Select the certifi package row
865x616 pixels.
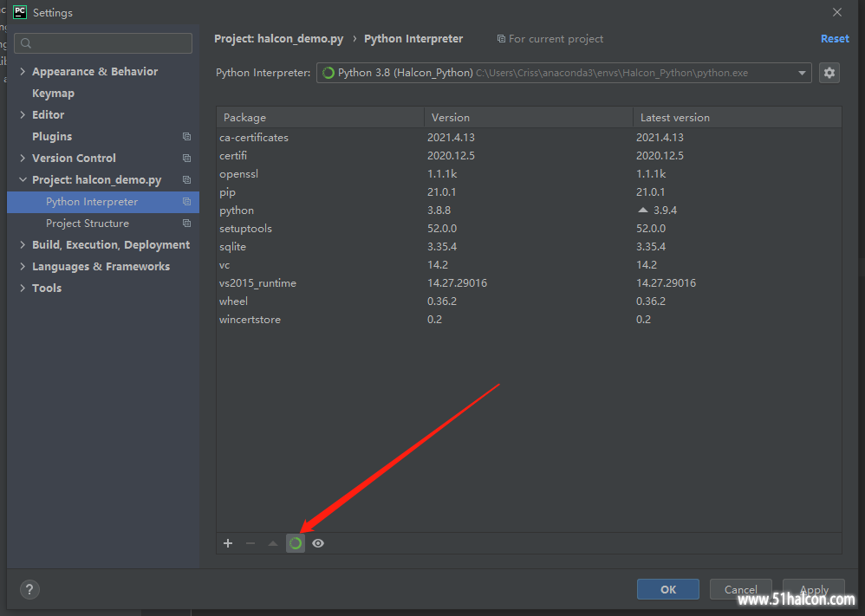click(x=529, y=156)
